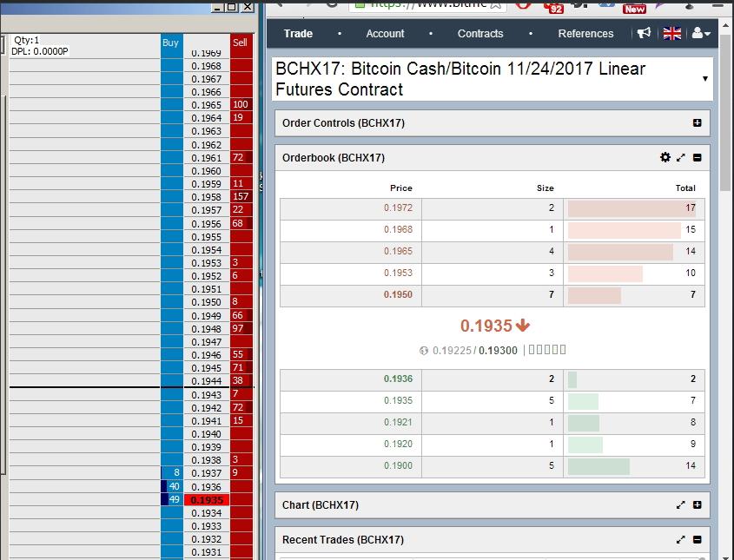734x560 pixels.
Task: Click the browser extension with 92 badge
Action: (x=553, y=7)
